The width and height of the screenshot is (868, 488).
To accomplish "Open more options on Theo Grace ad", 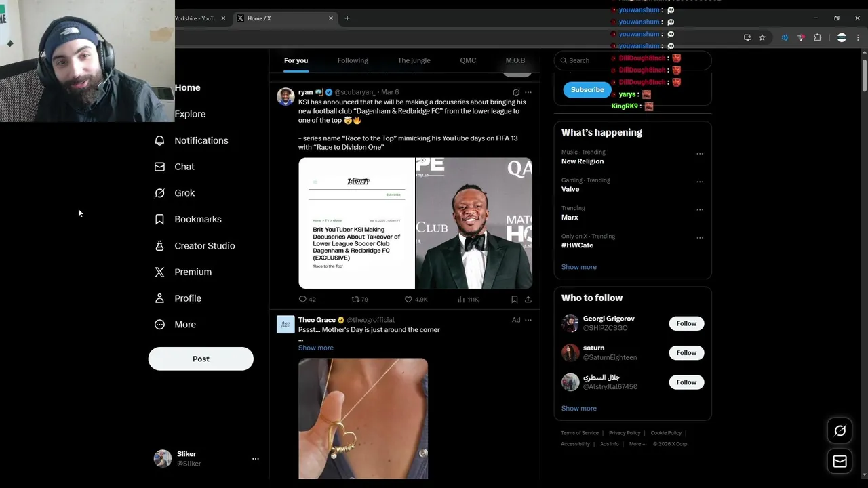I will [x=528, y=320].
